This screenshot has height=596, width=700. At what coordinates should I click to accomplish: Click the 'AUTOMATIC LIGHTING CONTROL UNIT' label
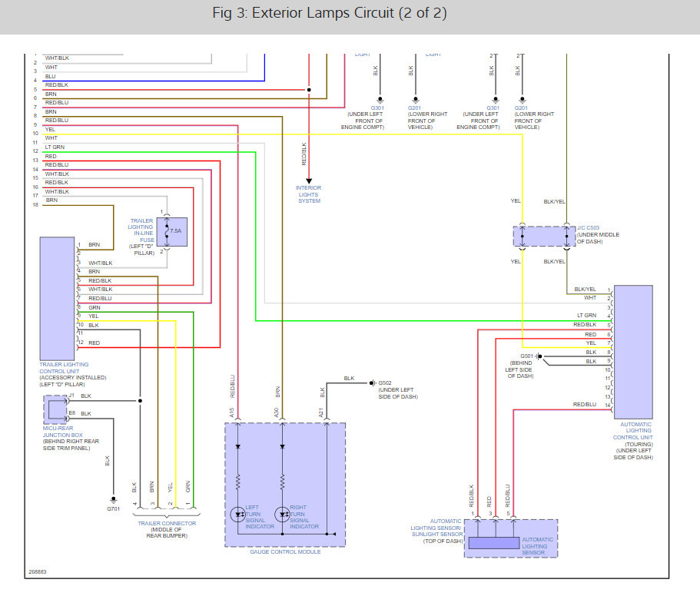[633, 431]
